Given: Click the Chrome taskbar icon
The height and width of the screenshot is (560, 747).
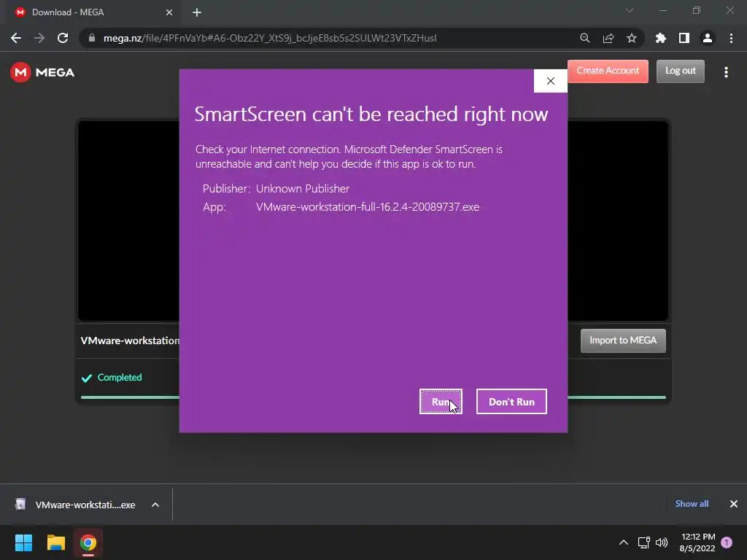Looking at the screenshot, I should 88,542.
